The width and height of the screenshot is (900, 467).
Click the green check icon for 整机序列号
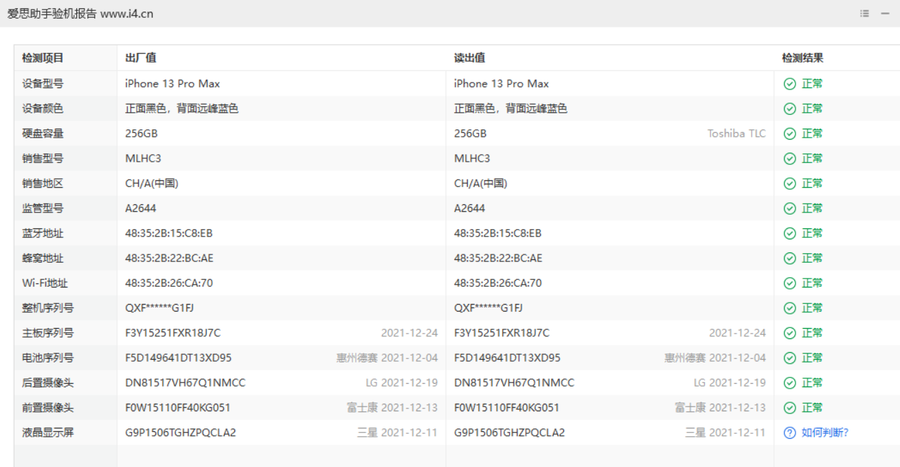coord(790,308)
